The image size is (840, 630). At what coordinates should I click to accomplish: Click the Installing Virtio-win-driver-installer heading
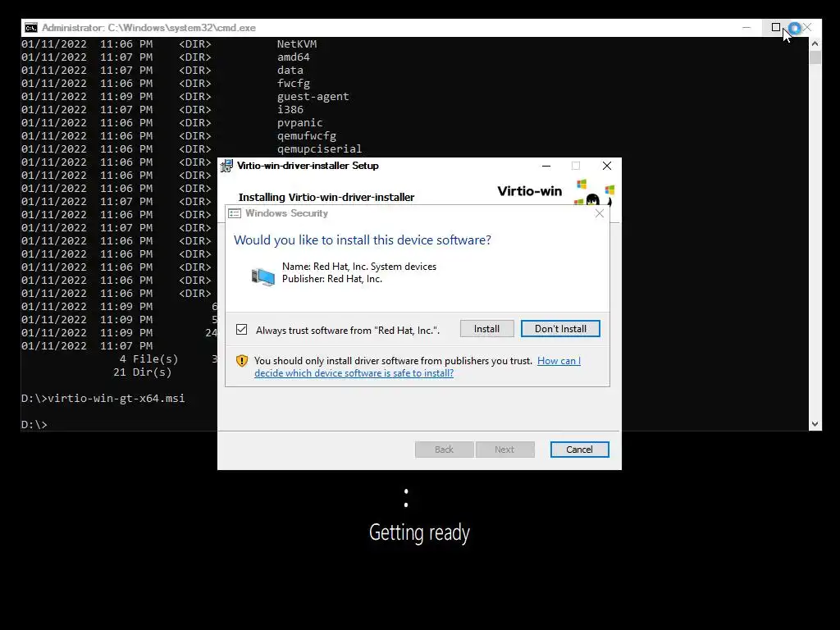tap(326, 197)
